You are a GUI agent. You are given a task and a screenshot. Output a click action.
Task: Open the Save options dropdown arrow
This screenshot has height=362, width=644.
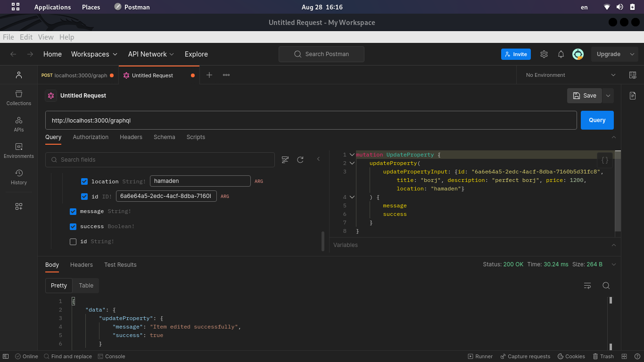pyautogui.click(x=608, y=96)
